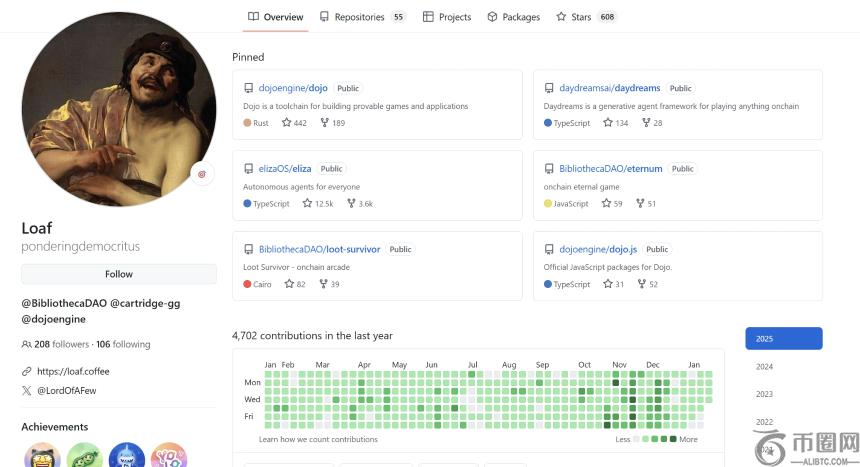Click the darkest green legend square
The image size is (860, 467).
673,439
